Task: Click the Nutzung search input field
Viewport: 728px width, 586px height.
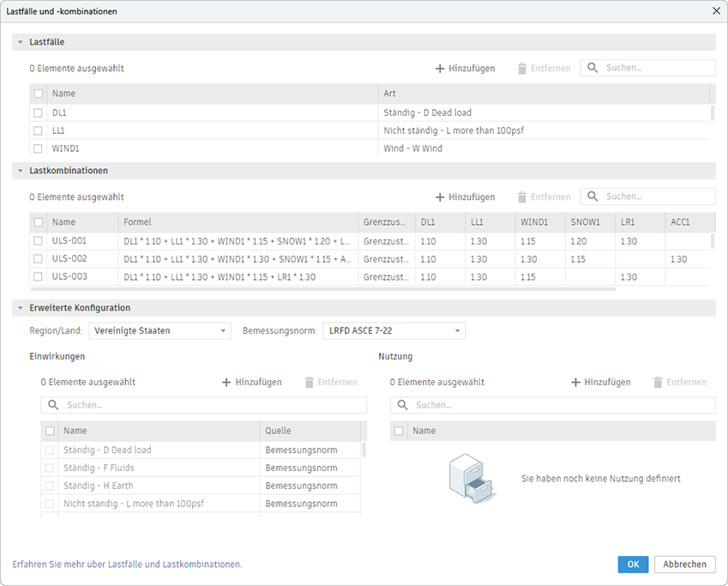Action: click(x=562, y=405)
